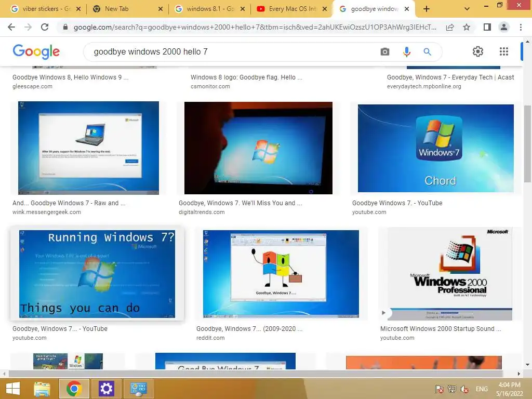The height and width of the screenshot is (399, 532).
Task: Click the muted volume tray icon
Action: [464, 389]
